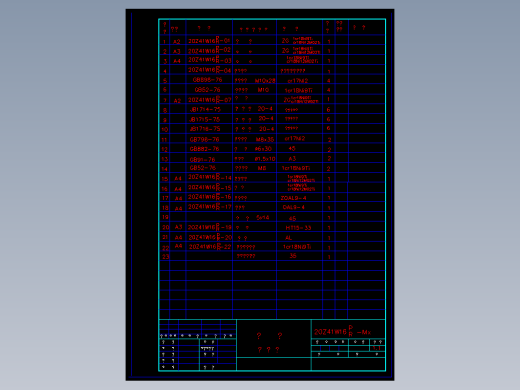Screen dimensions: 520x390
Task: Select the JB1715-75 standard code
Action: (x=204, y=119)
